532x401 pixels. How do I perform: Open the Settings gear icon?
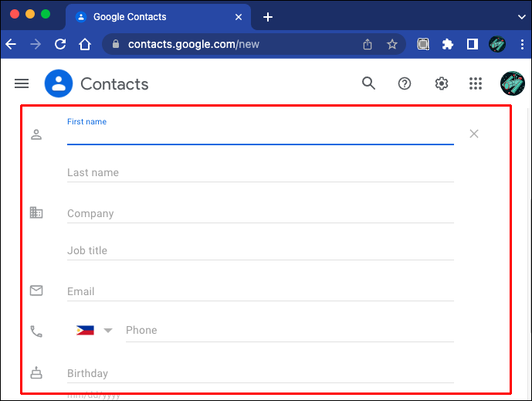441,83
